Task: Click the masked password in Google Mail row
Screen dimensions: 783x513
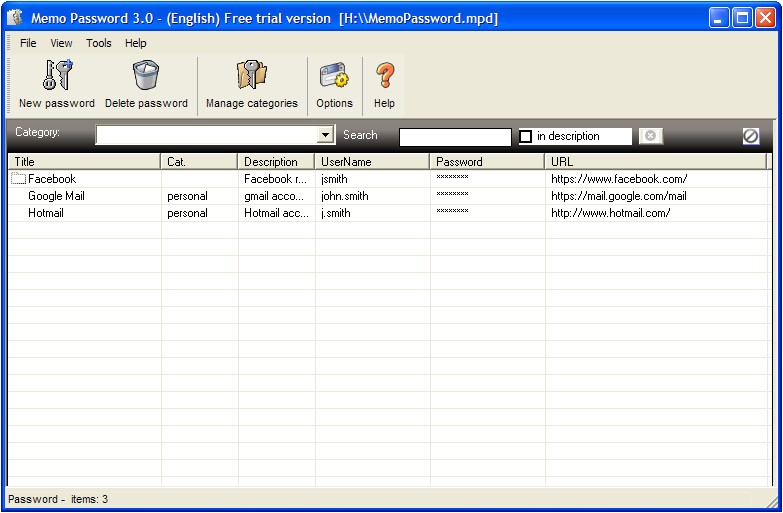Action: (452, 194)
